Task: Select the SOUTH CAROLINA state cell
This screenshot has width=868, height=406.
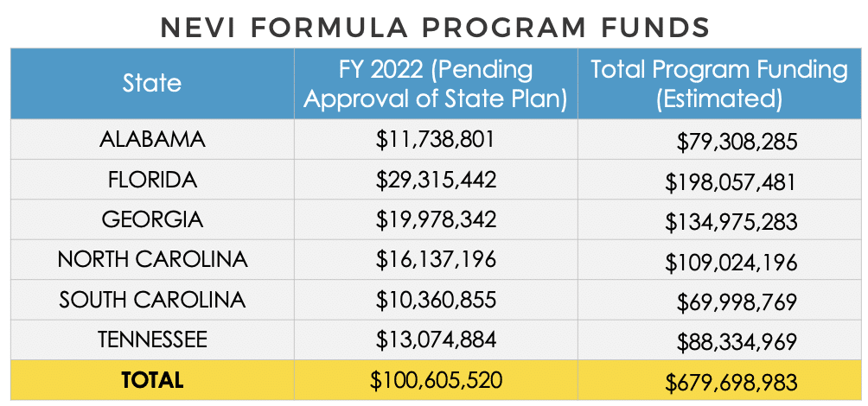Action: 152,300
